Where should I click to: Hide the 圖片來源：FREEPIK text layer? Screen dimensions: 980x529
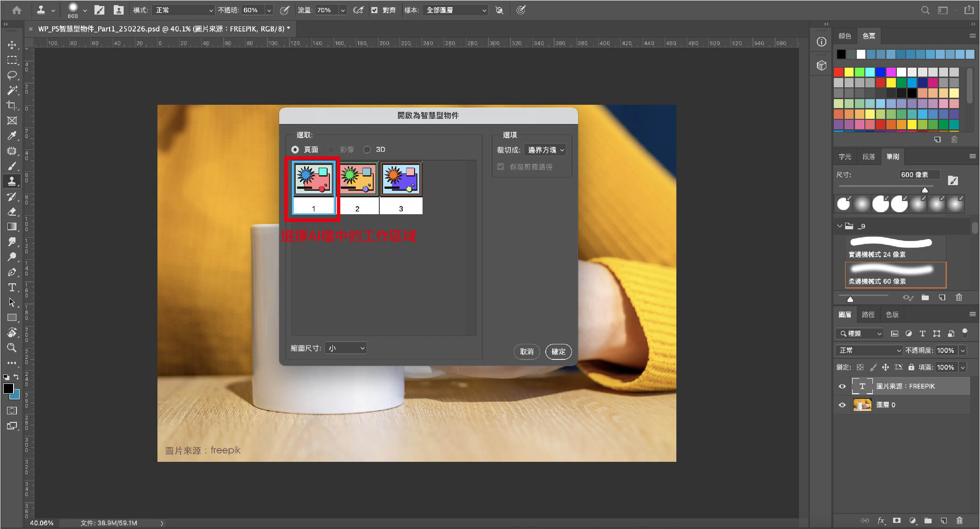(842, 386)
